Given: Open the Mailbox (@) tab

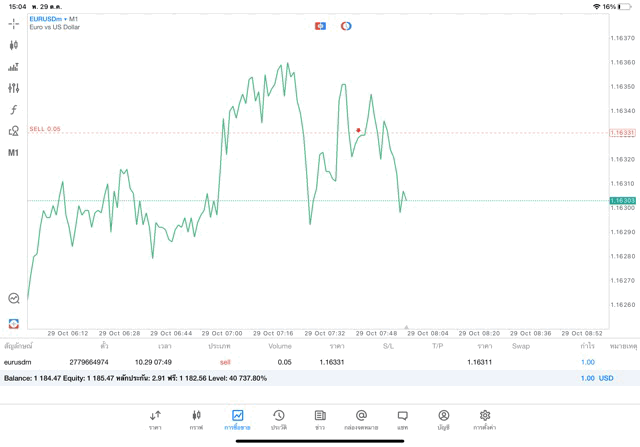Looking at the screenshot, I should point(361,419).
